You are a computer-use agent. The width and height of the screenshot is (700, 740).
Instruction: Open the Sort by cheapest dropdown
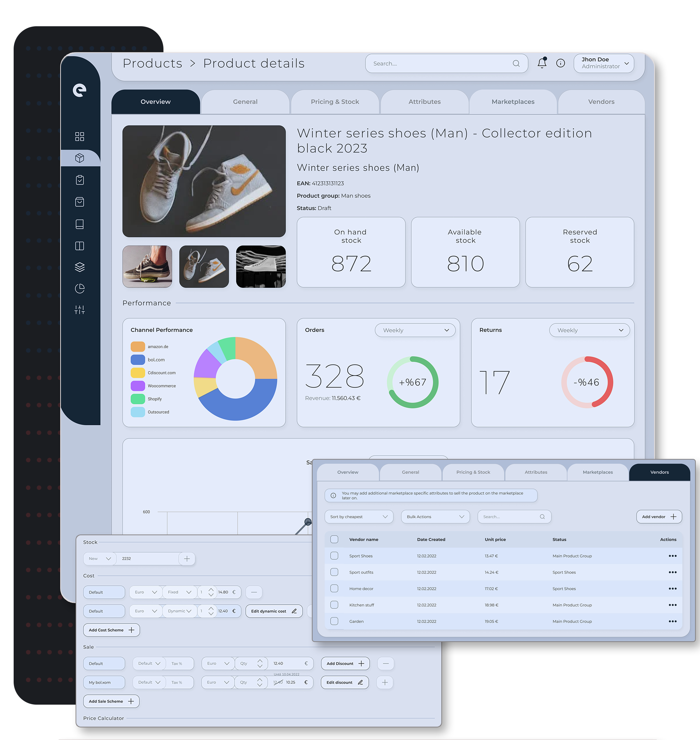coord(359,517)
